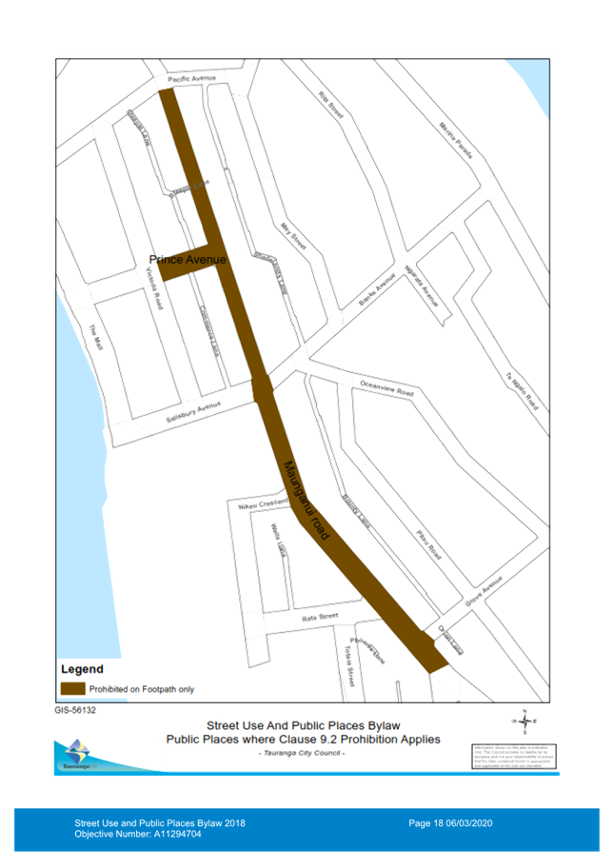
Task: Click the 'Prohibited on Footpath only' legend text
Action: (x=142, y=688)
